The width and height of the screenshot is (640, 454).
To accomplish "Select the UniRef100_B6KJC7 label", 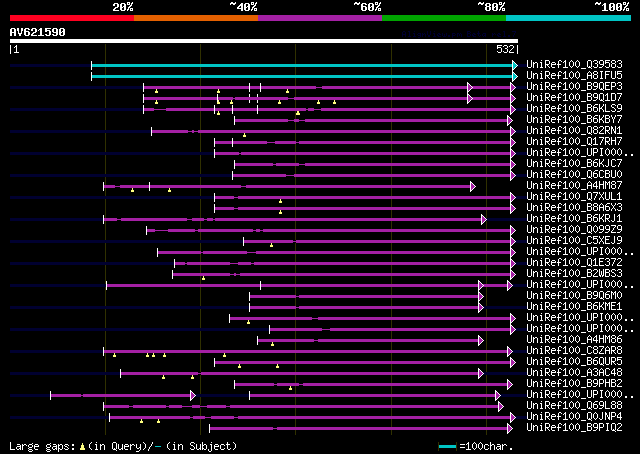I will 574,164.
